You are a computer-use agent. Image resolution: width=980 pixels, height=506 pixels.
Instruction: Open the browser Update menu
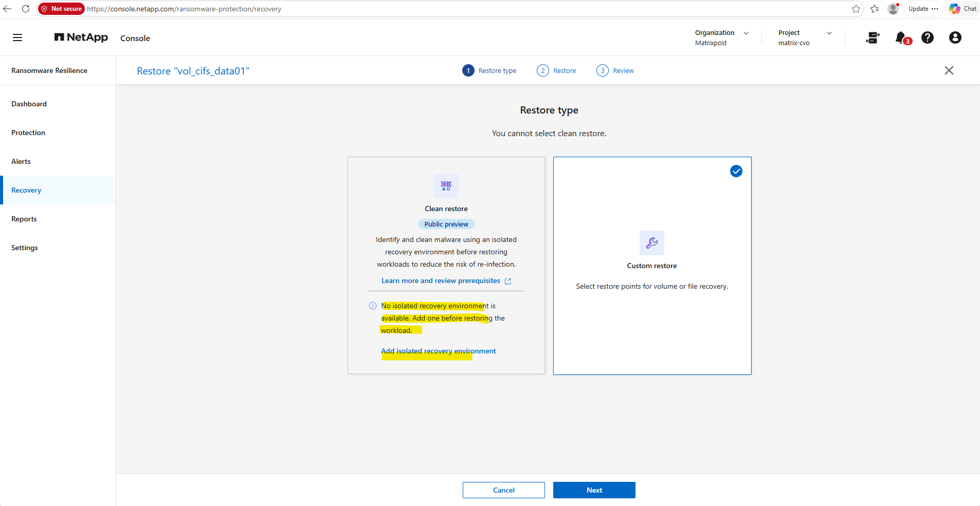[x=923, y=9]
